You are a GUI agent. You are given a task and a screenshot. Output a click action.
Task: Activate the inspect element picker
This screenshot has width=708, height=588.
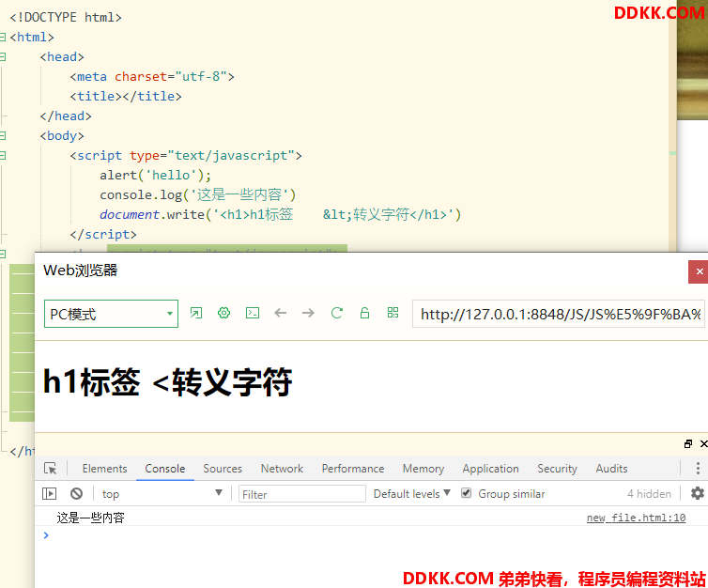coord(50,469)
